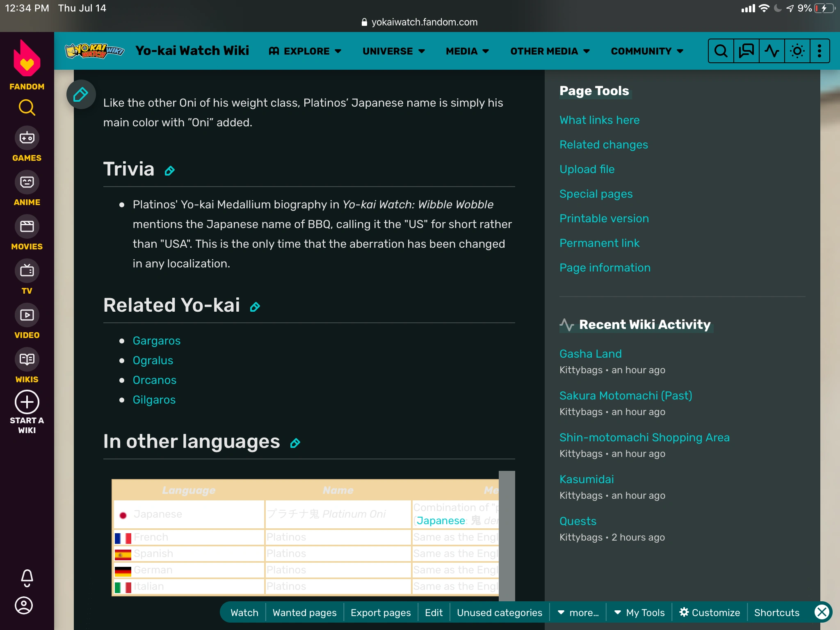Viewport: 840px width, 630px height.
Task: Click the floating page edit pencil button
Action: click(81, 94)
